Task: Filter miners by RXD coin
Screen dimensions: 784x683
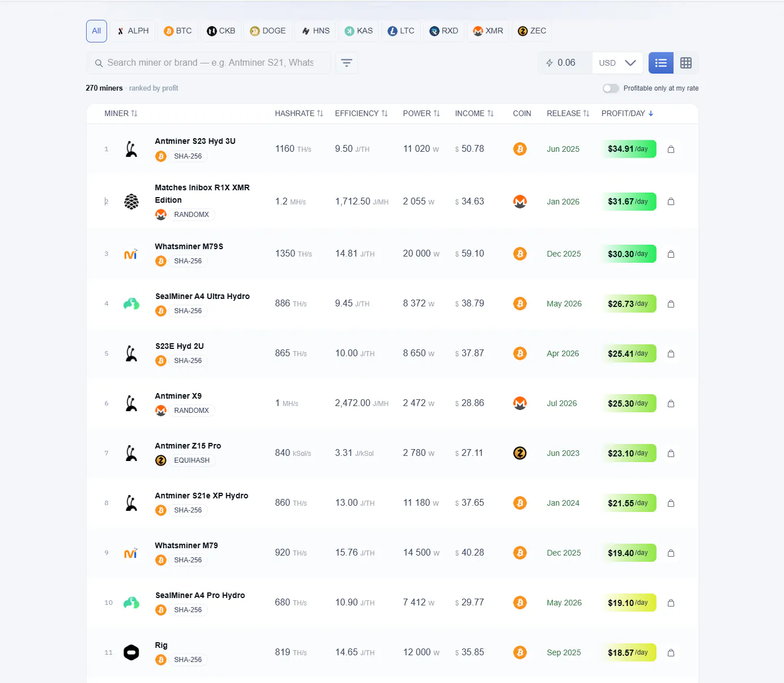Action: click(444, 31)
